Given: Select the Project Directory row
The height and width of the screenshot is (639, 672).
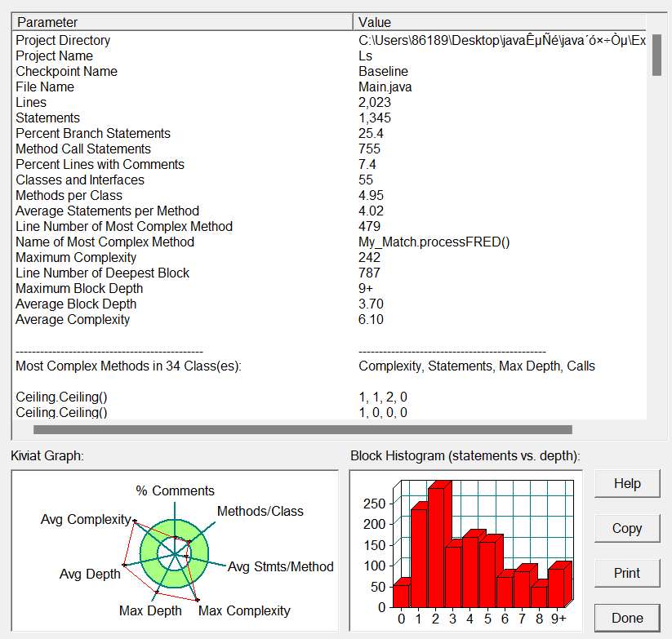Looking at the screenshot, I should tap(329, 40).
